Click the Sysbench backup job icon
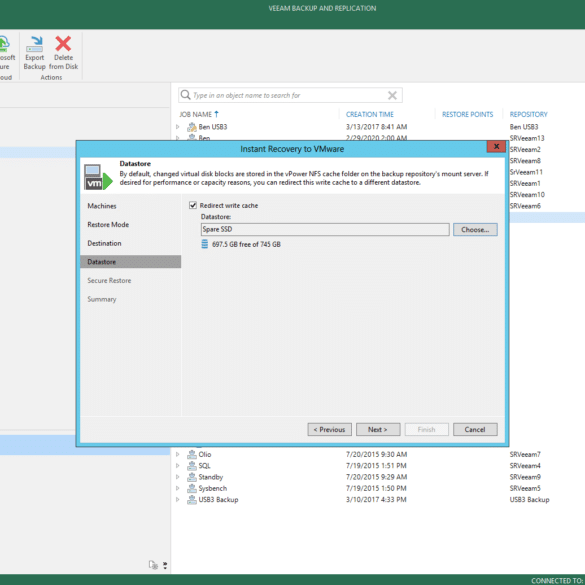 coord(192,488)
